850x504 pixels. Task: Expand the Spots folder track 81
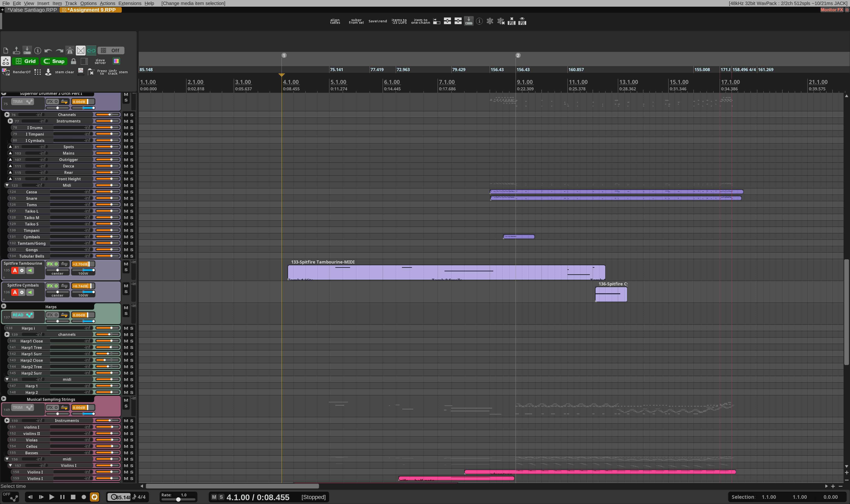[10, 147]
